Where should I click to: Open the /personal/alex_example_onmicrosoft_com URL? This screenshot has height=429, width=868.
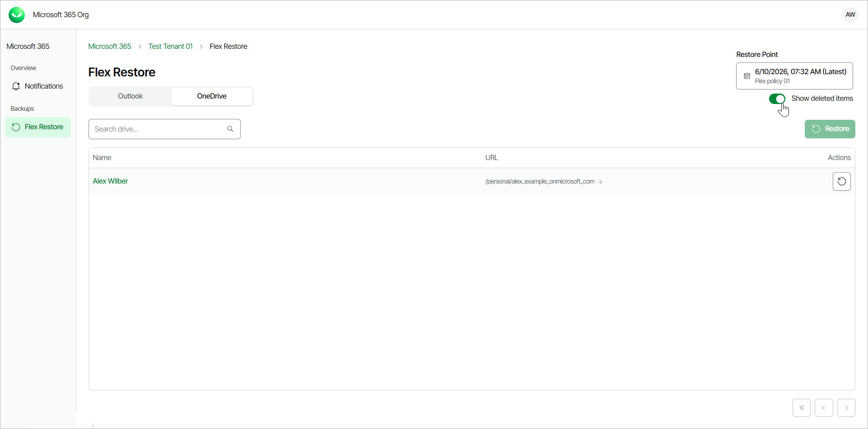tap(540, 182)
